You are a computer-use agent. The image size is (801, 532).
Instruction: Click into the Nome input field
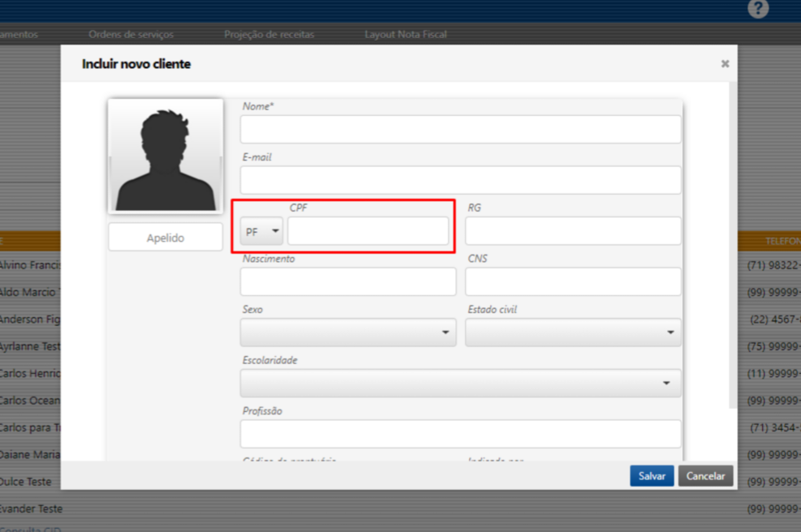pyautogui.click(x=460, y=129)
